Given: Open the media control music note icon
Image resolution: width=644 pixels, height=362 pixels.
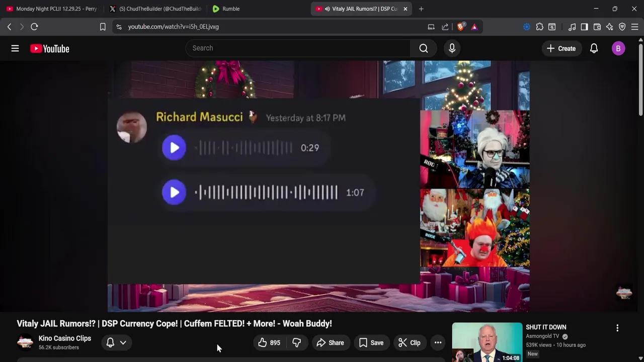Looking at the screenshot, I should (572, 27).
